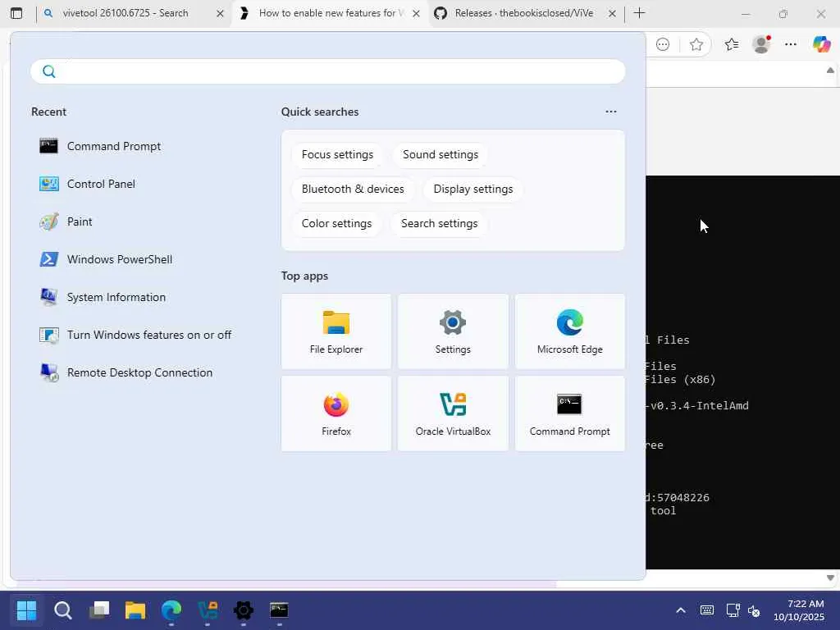Open Copilot icon in Edge toolbar

point(821,44)
